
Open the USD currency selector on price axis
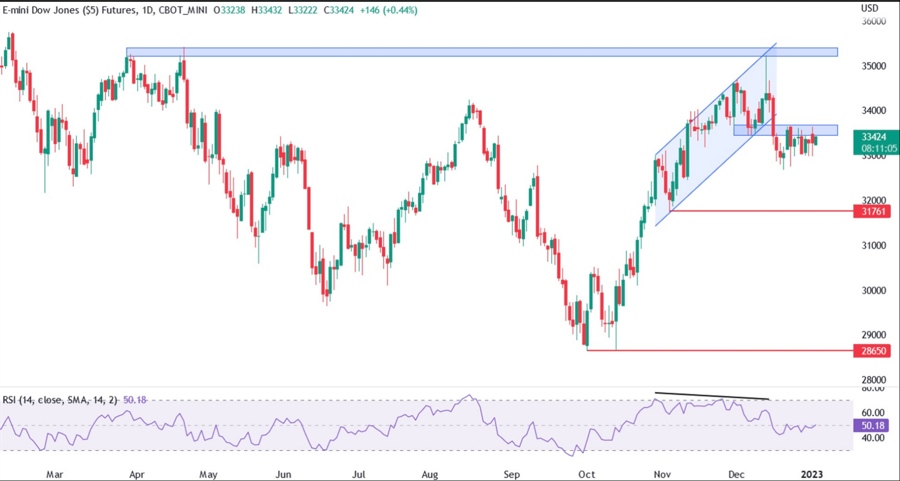click(869, 8)
